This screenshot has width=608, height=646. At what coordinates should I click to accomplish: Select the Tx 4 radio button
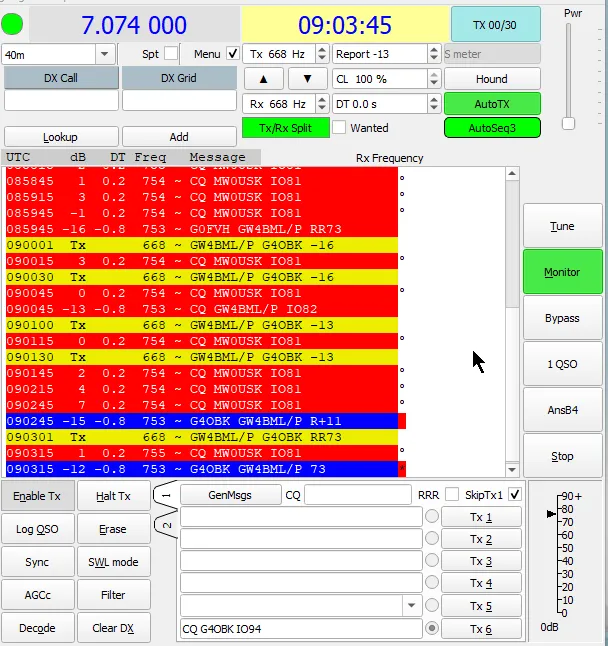432,583
